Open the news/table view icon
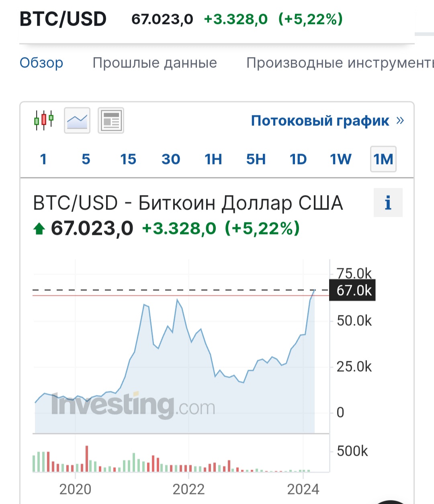 [x=111, y=120]
